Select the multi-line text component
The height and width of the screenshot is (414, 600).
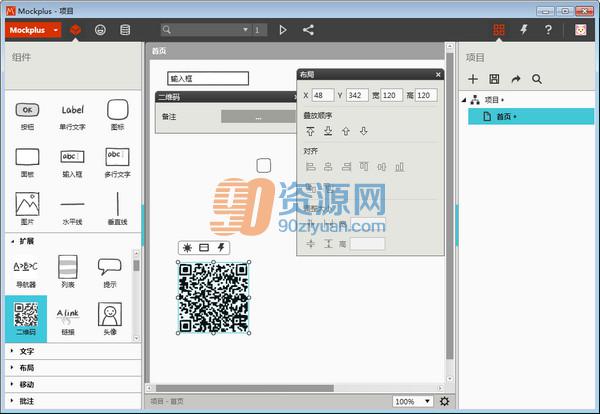point(117,163)
